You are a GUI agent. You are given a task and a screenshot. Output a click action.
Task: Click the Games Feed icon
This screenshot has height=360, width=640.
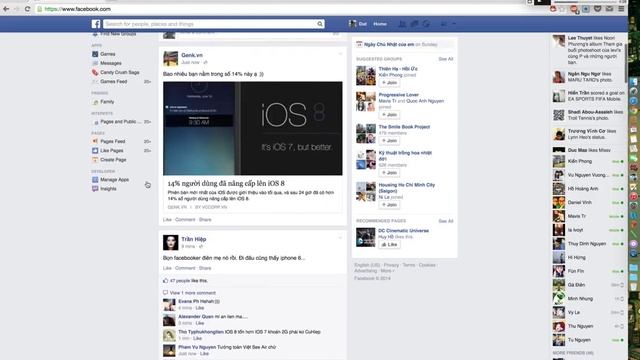click(x=95, y=82)
